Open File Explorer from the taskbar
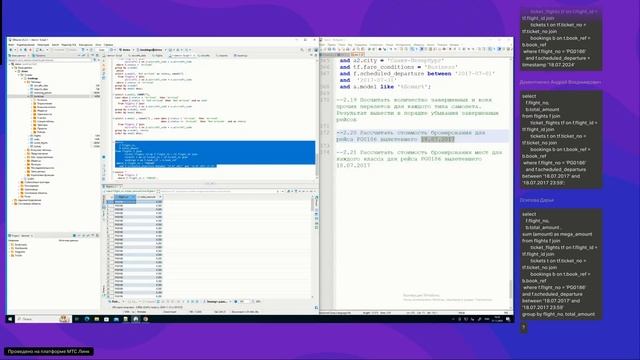 (x=97, y=319)
